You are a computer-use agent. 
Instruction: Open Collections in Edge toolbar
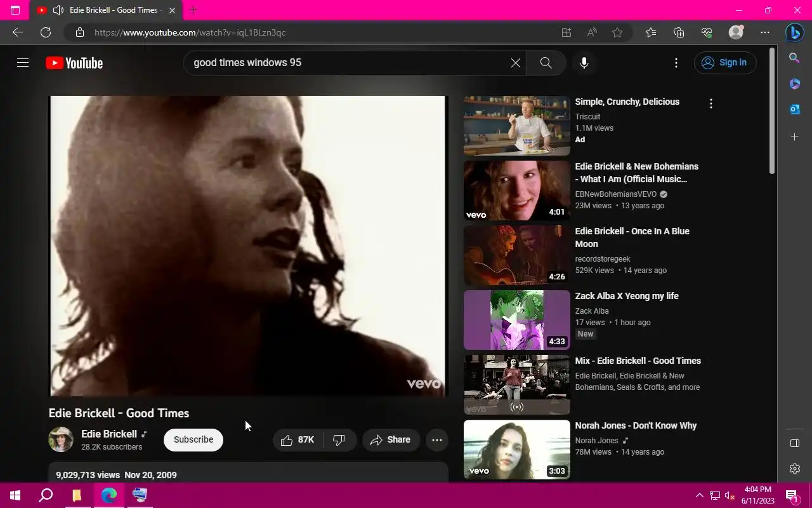click(x=679, y=32)
